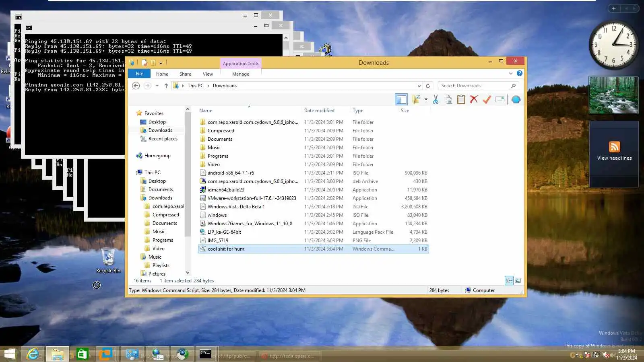Click This PC in the address bar breadcrumb
Image resolution: width=644 pixels, height=362 pixels.
[x=196, y=86]
